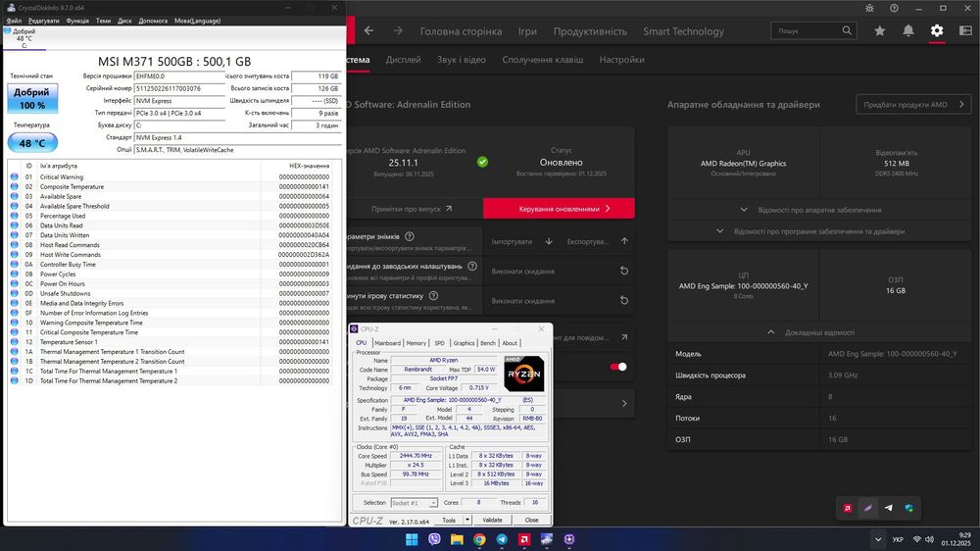This screenshot has height=551, width=980.
Task: Switch to Memory tab in CPU-Z
Action: coord(416,343)
